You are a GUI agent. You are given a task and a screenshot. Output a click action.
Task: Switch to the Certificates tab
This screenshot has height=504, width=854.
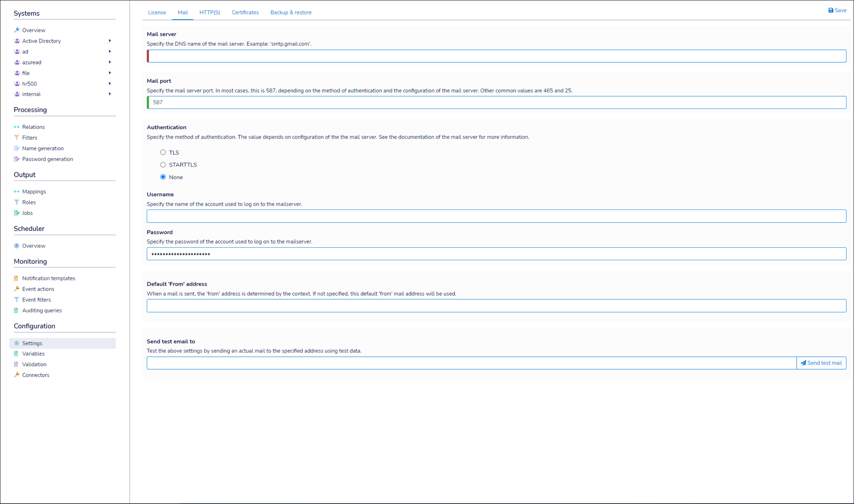click(245, 12)
